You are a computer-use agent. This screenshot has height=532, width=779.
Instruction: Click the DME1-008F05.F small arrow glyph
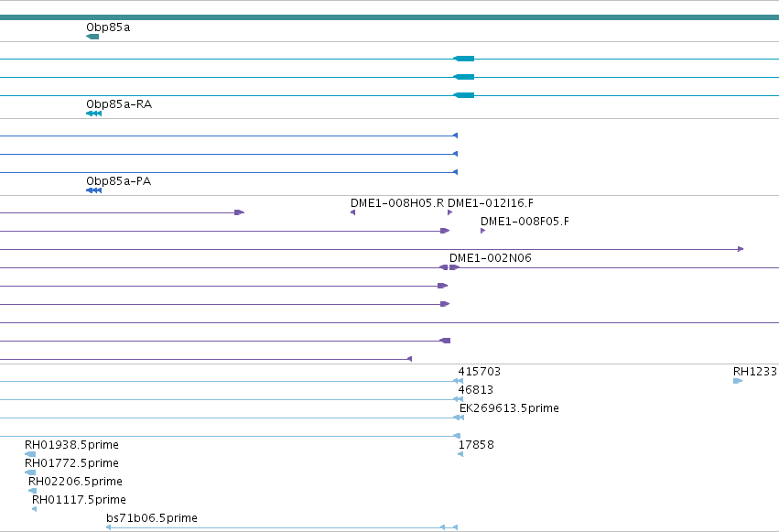coord(483,231)
